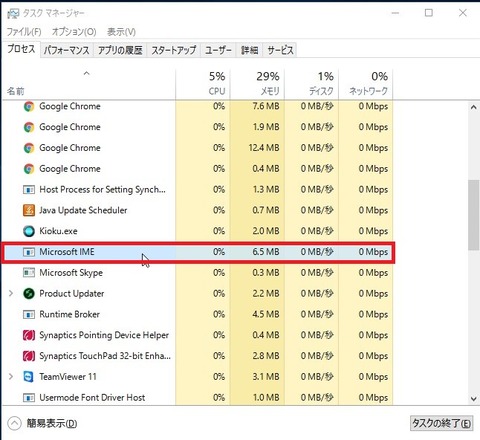Screen dimensions: 480x440
Task: Select the Microsoft IME process row
Action: 198,252
